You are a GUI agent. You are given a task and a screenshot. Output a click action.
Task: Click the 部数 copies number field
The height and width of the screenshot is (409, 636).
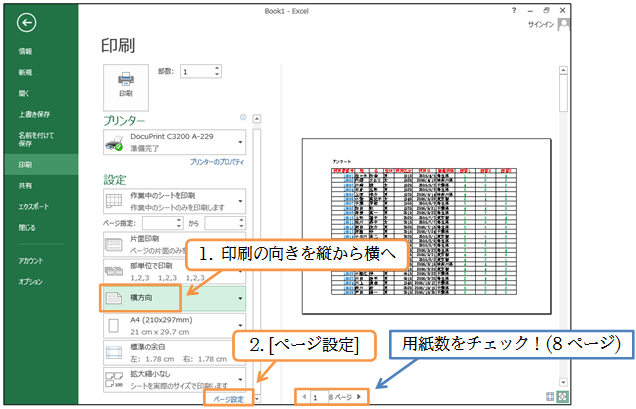pyautogui.click(x=196, y=71)
